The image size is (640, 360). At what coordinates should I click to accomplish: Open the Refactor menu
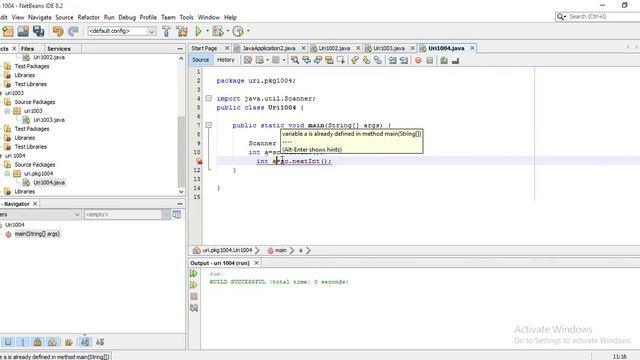pyautogui.click(x=89, y=17)
